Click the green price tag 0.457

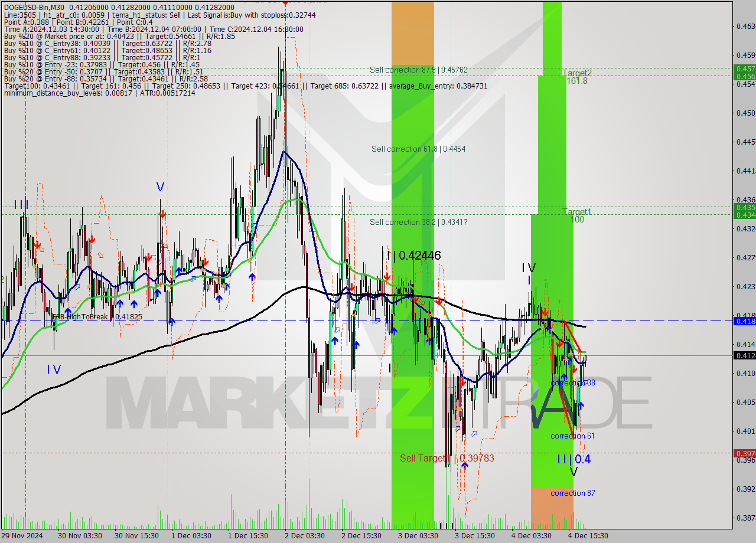744,69
